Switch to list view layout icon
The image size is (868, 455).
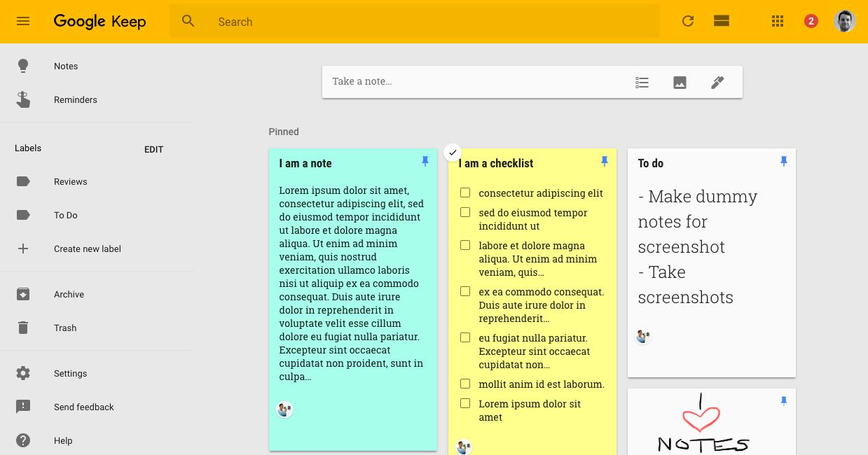coord(722,21)
